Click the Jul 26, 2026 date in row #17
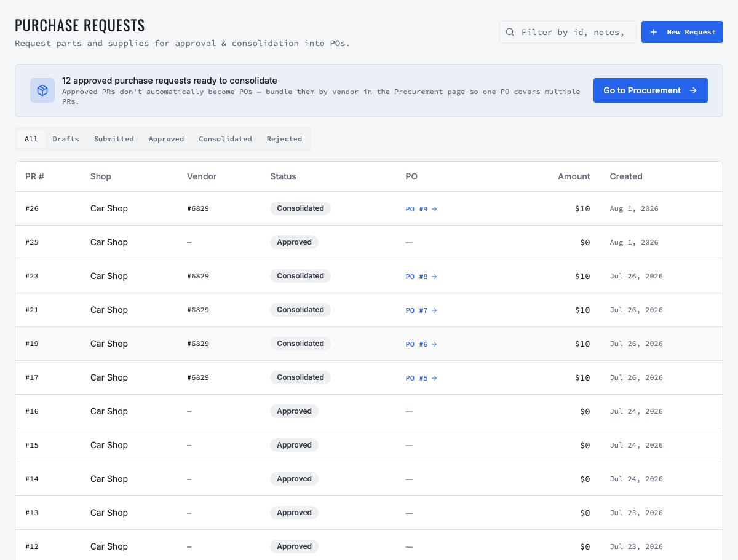738x560 pixels. coord(637,377)
